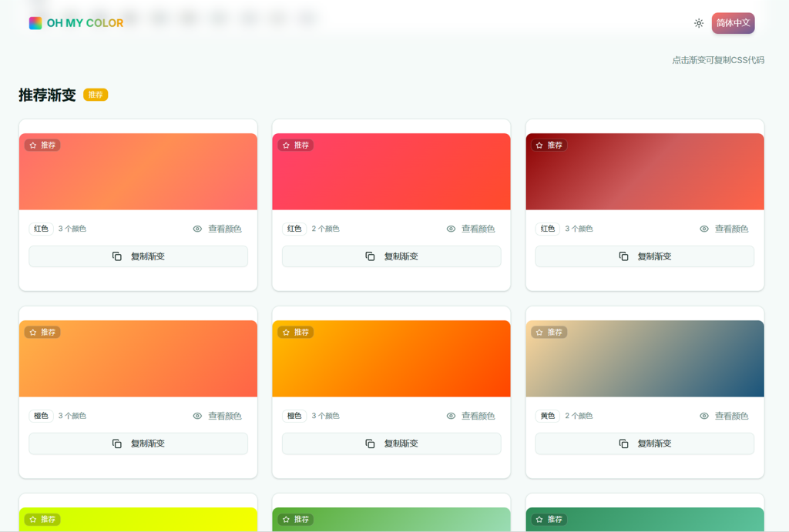Screen dimensions: 789x532
Task: Copy the light orange three-color gradient via 复制渐变
Action: click(x=139, y=443)
